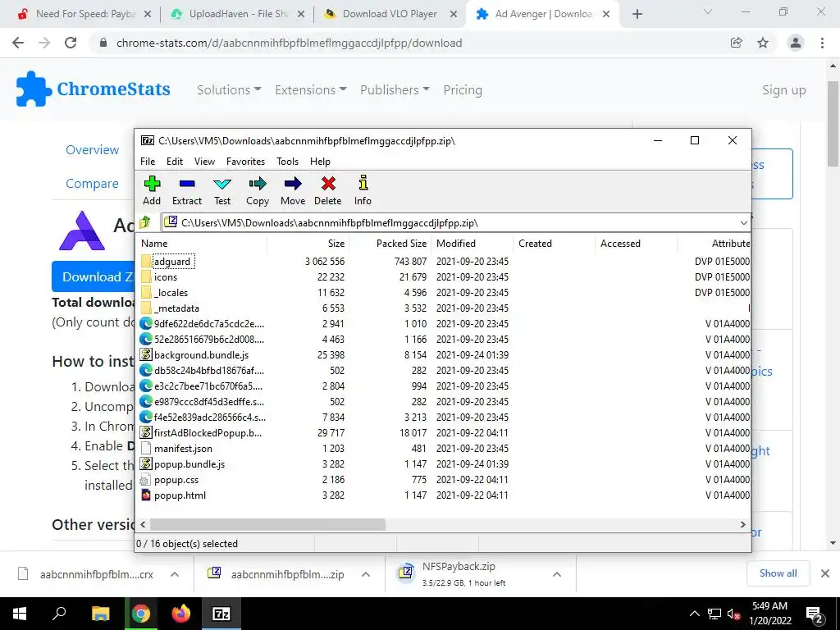Open options for the NFSPayback.zip download
The image size is (840, 630).
click(x=557, y=574)
